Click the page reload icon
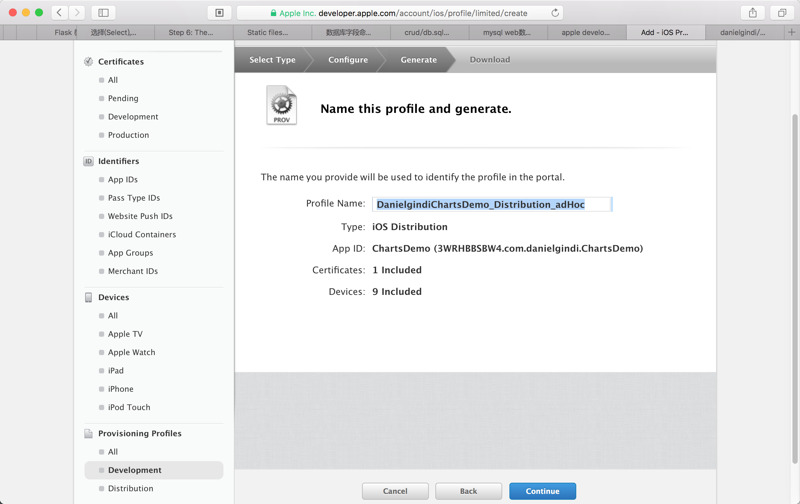Viewport: 800px width, 504px height. tap(555, 13)
